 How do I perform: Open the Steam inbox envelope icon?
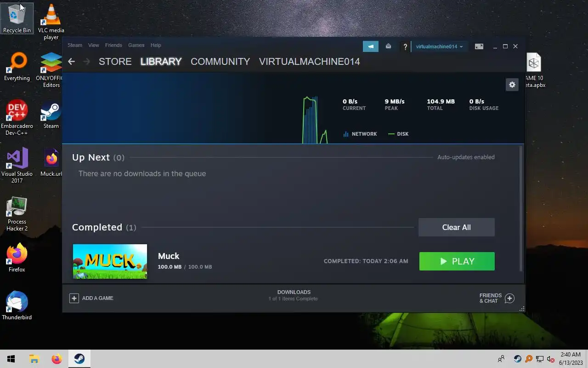coord(388,46)
